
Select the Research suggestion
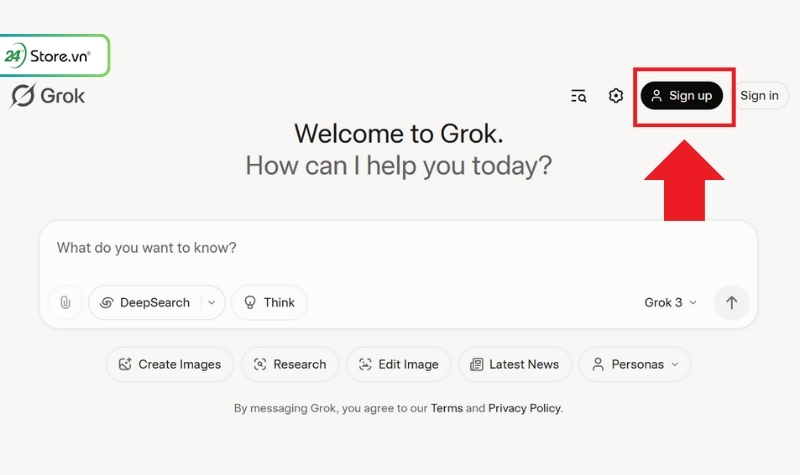point(290,364)
